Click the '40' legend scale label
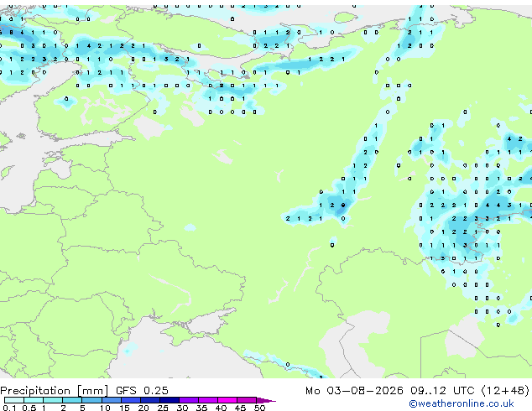 pos(221,408)
